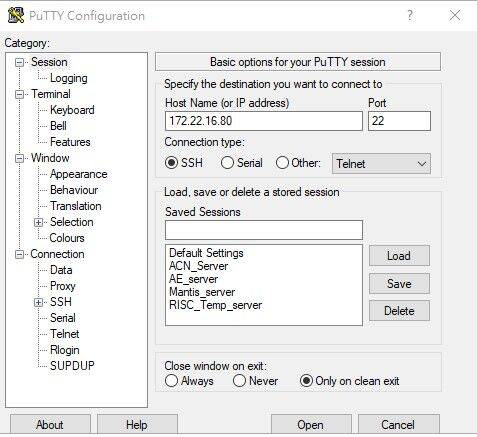Collapse the Connection category
Image resolution: width=477 pixels, height=437 pixels.
[20, 254]
